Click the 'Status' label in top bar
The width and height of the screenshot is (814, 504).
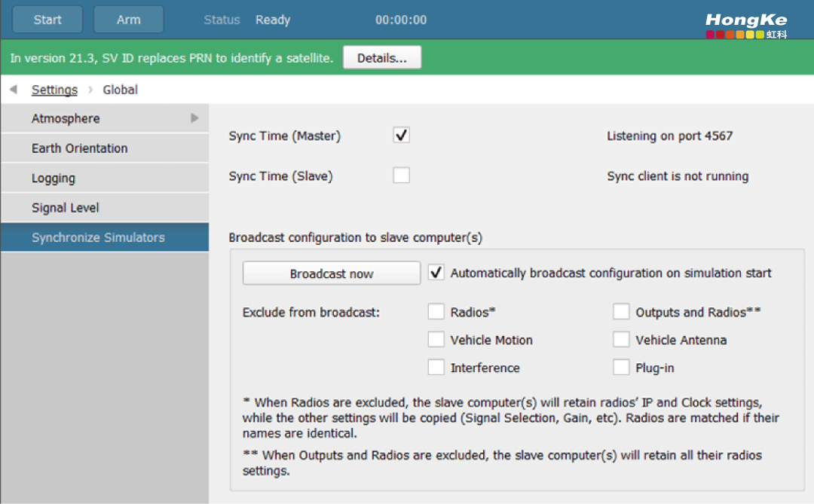(x=222, y=20)
